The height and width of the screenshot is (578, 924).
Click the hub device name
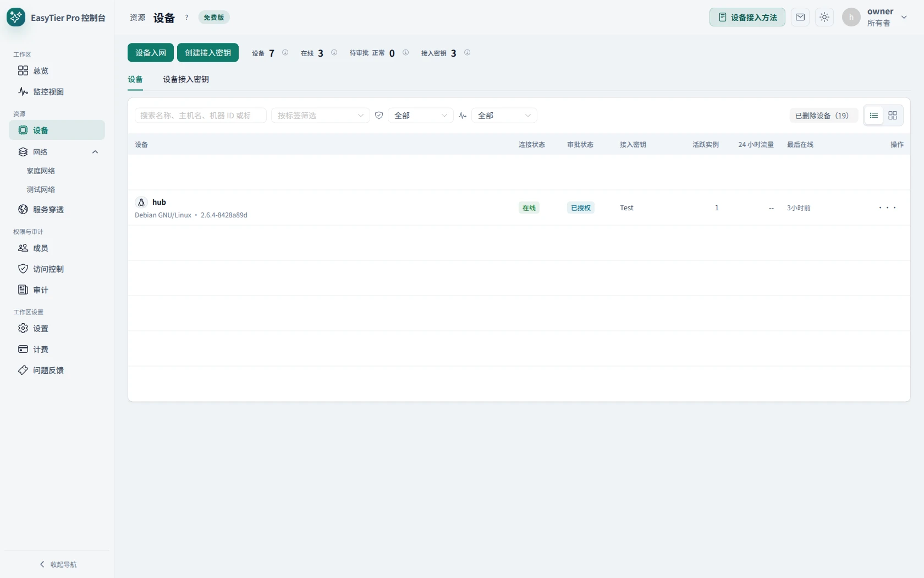[x=159, y=202]
